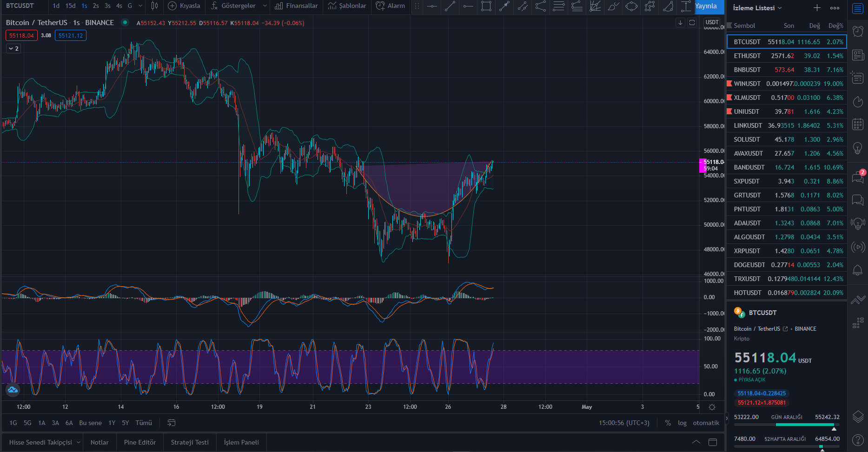Viewport: 868px width, 452px height.
Task: Select the rectangle drawing tool
Action: coord(486,7)
